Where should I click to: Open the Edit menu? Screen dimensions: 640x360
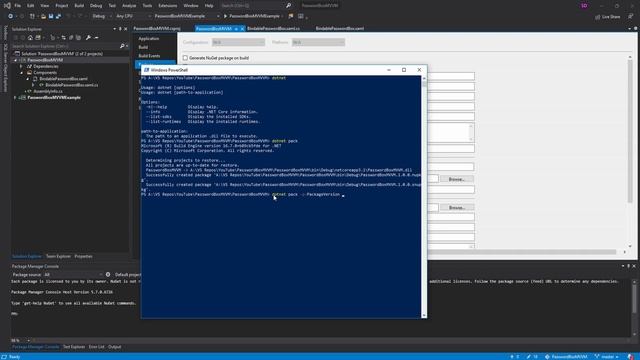tap(31, 6)
